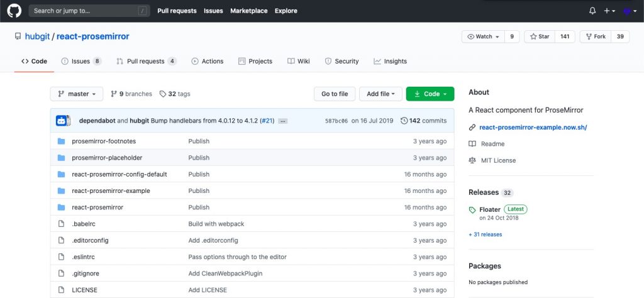Click the prosemirror-footnotes folder icon

click(x=61, y=141)
